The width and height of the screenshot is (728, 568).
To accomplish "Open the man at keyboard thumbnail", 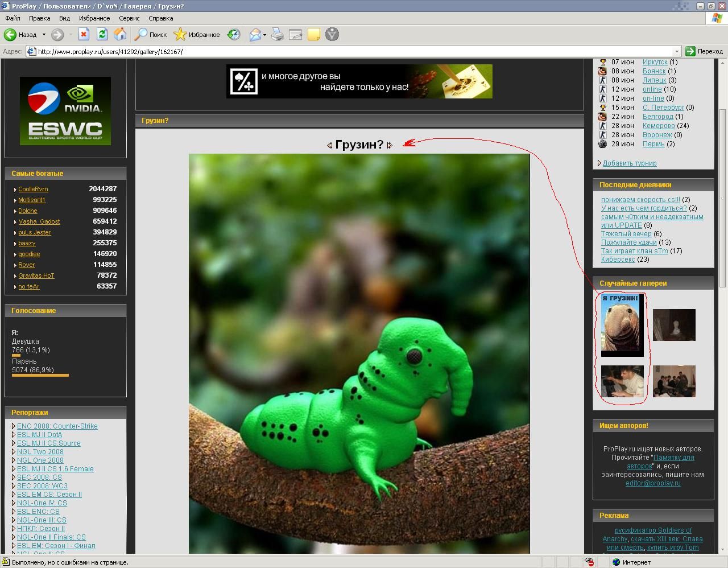I will [622, 381].
